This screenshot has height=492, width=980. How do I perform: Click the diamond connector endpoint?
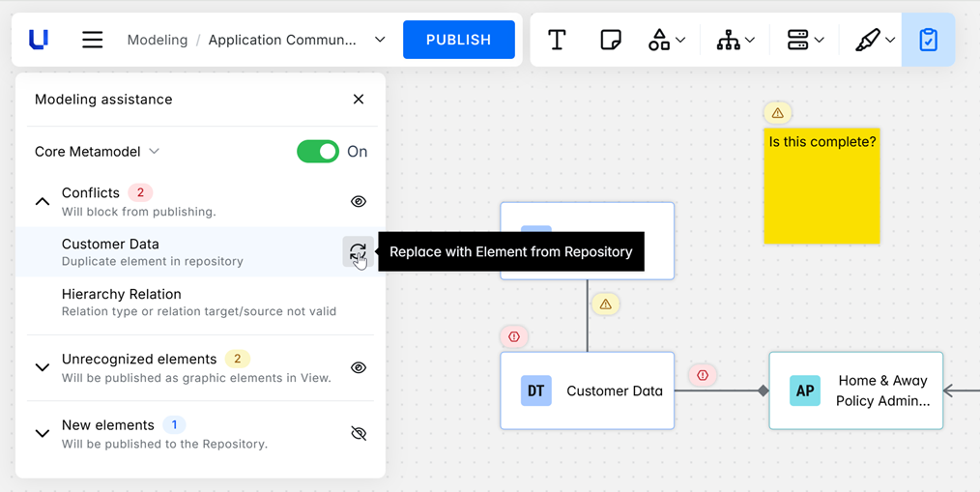[x=764, y=391]
